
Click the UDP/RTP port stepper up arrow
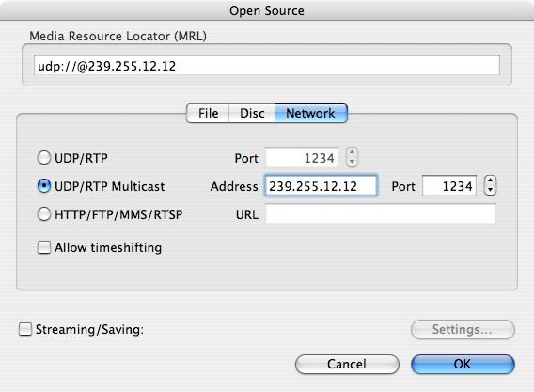[x=353, y=152]
